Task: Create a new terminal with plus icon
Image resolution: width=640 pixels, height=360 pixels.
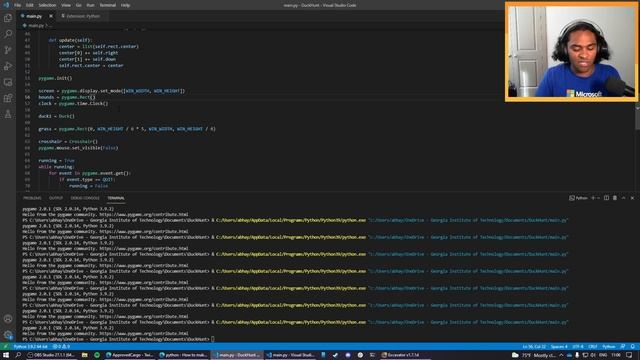Action: [593, 198]
